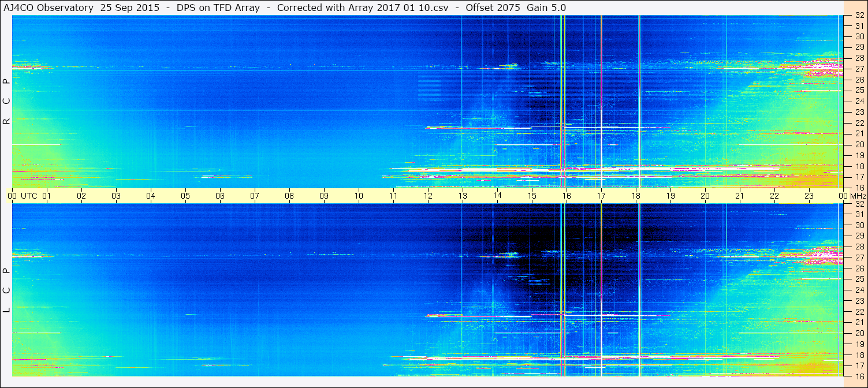Click the 27 MHz tick in LCP panel
868x388 pixels.
[x=859, y=258]
